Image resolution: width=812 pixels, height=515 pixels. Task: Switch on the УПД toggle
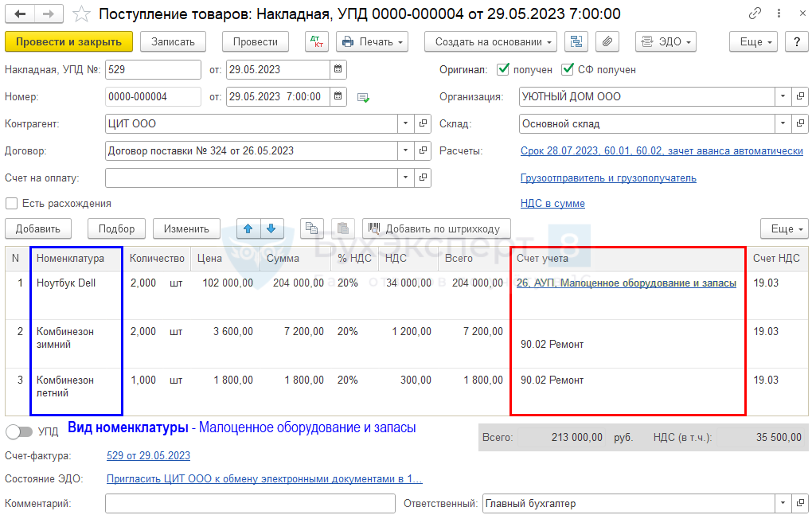19,431
